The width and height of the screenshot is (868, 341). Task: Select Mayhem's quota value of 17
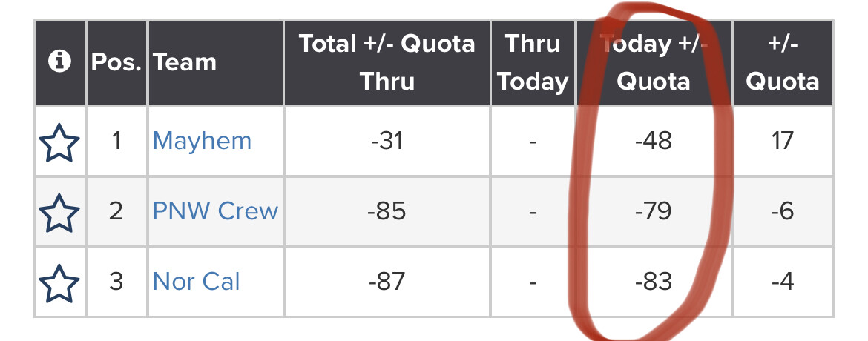(782, 141)
